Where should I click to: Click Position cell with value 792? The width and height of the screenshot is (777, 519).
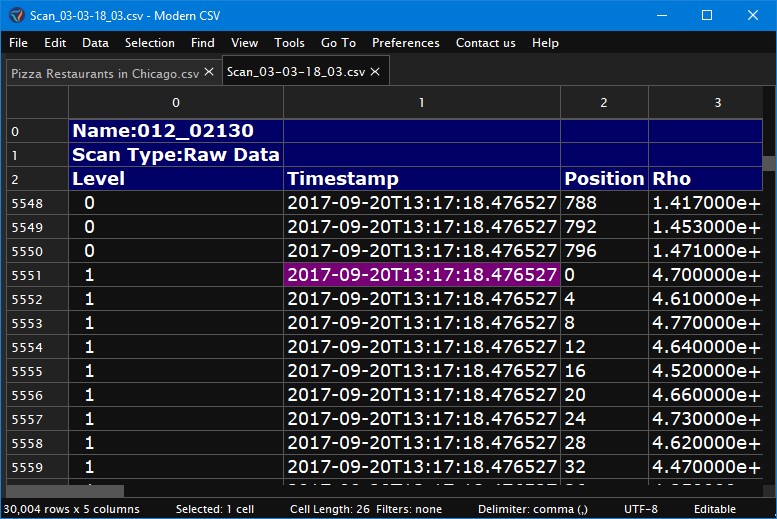(x=604, y=227)
